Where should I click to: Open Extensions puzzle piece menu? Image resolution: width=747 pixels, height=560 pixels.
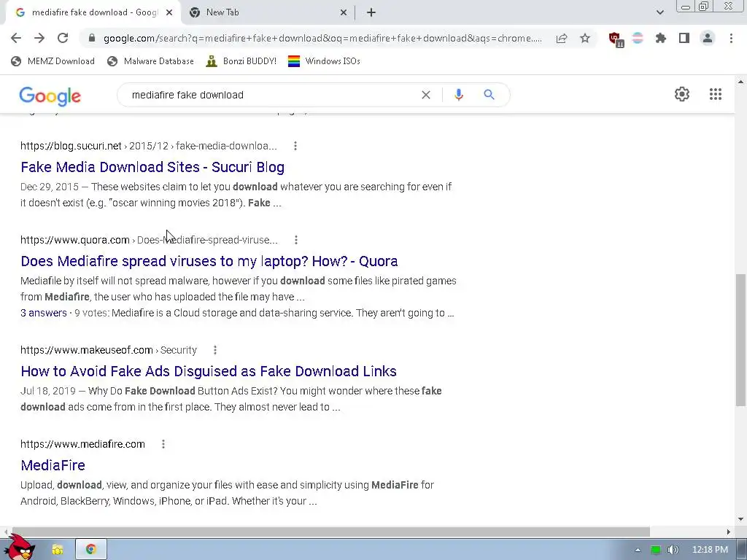[661, 38]
